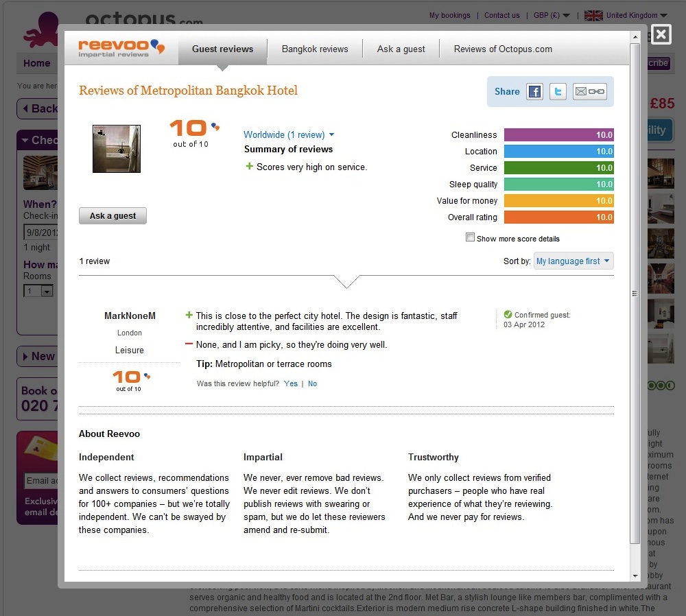The height and width of the screenshot is (616, 686).
Task: Go to Home in site navigation
Action: (x=37, y=63)
